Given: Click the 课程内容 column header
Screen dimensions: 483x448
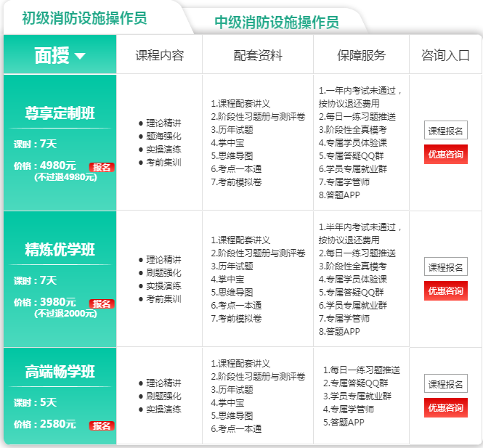Looking at the screenshot, I should click(x=159, y=55).
